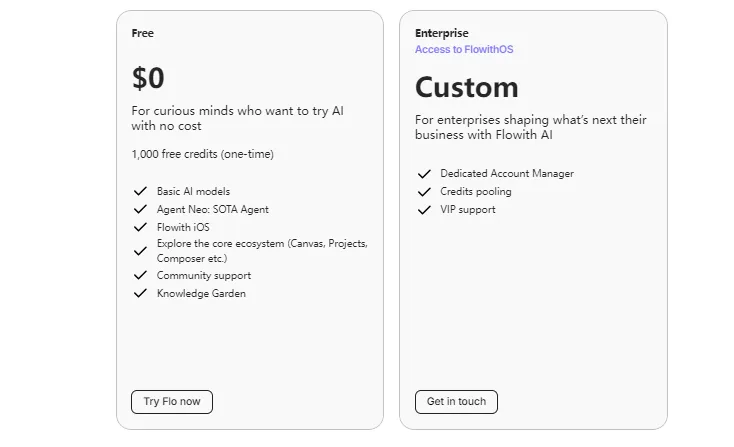This screenshot has width=734, height=447.
Task: Click checkmark next to Community support
Action: (140, 275)
